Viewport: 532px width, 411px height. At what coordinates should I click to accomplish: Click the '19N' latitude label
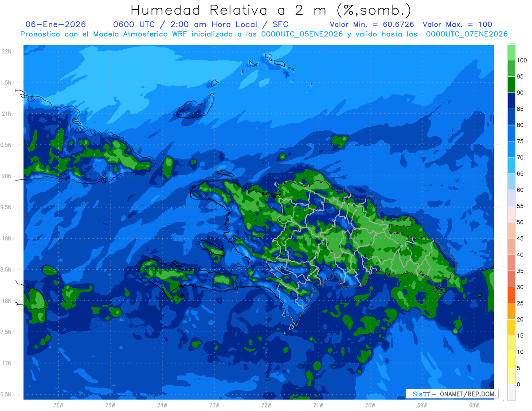tap(7, 238)
